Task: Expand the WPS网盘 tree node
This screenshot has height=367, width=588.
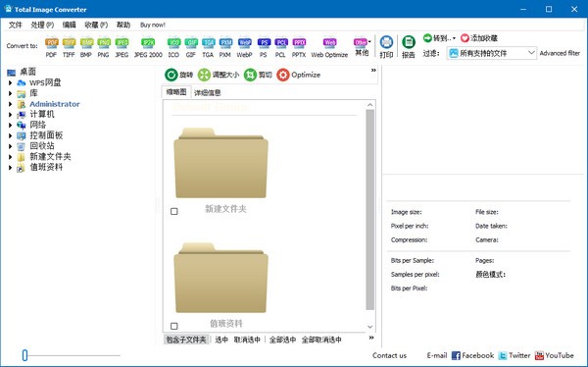Action: 11,82
